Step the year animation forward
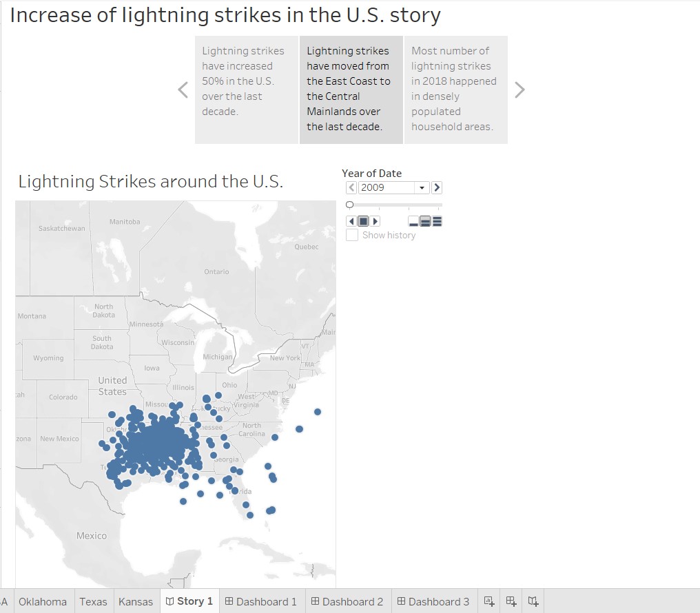Screen dimensions: 700x613 (374, 220)
